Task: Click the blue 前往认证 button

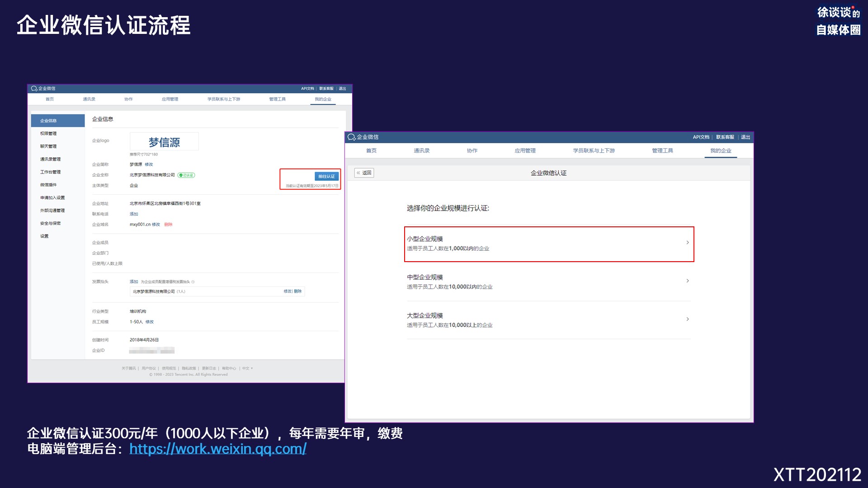Action: [x=326, y=176]
